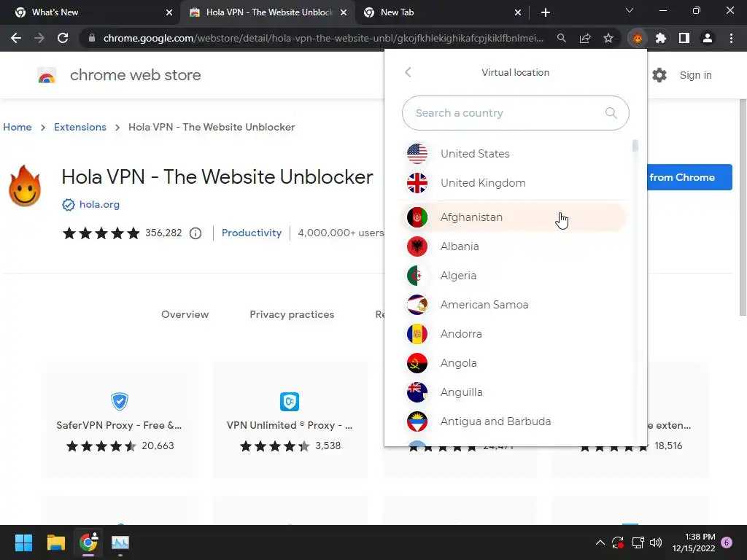Click the volume speaker tray icon
The width and height of the screenshot is (747, 560).
[656, 542]
